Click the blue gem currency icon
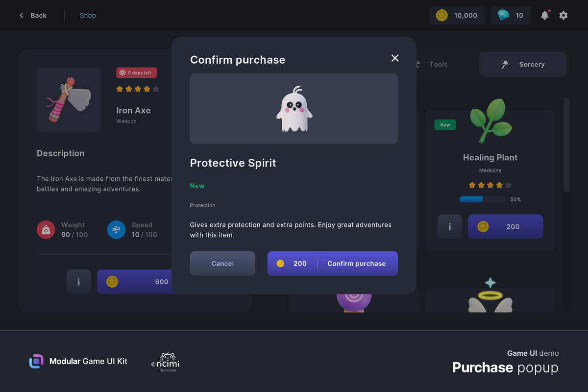 point(503,15)
